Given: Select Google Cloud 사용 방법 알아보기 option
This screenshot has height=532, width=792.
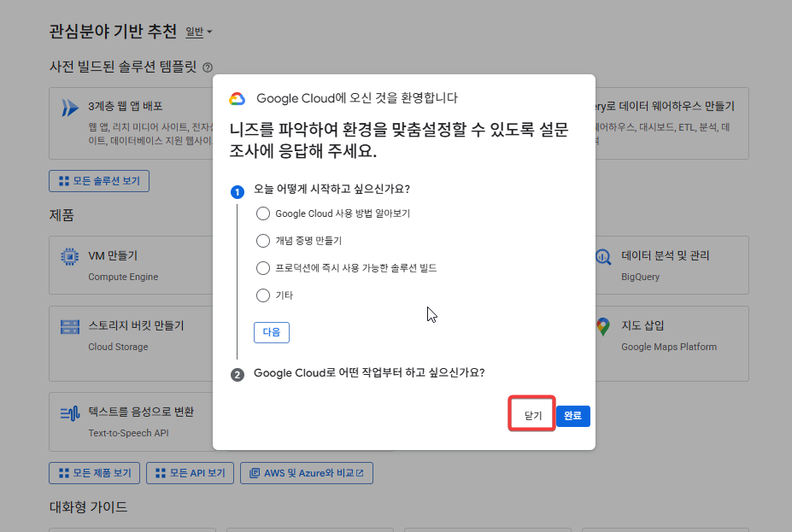Looking at the screenshot, I should pos(263,213).
